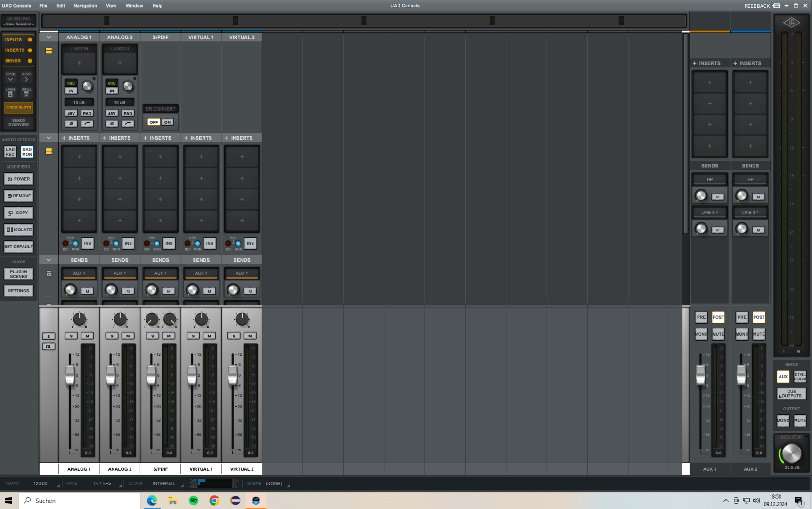Add plug-in to first insert slot of AUX 1
The image size is (812, 509).
(710, 82)
